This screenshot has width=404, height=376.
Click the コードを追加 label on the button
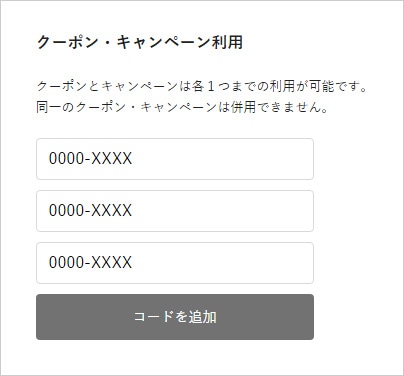175,317
